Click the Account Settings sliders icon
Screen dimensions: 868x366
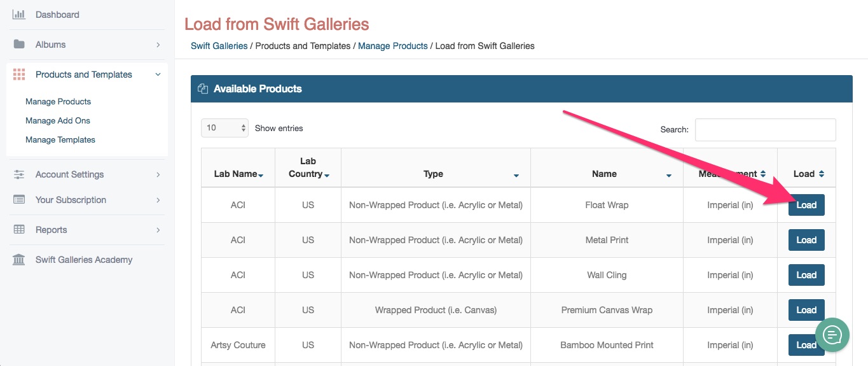(19, 174)
